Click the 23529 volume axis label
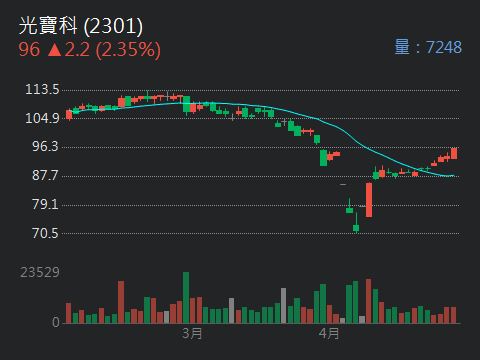Image resolution: width=480 pixels, height=360 pixels. tap(40, 273)
